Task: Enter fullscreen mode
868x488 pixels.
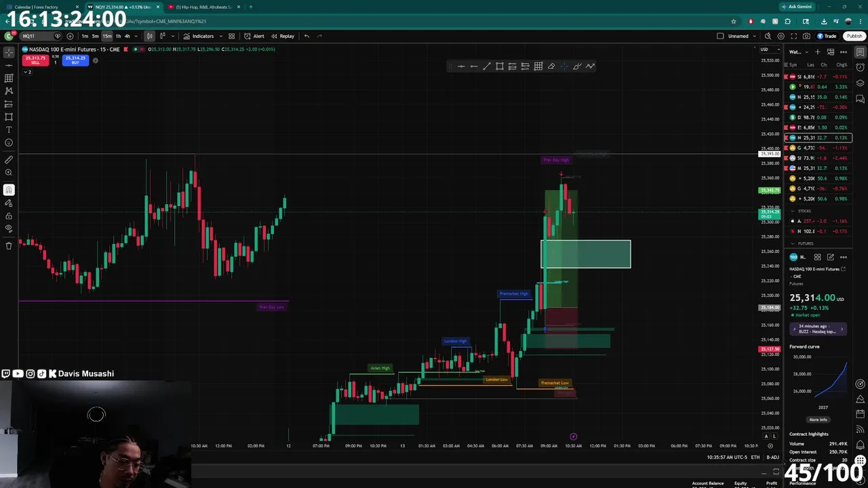Action: (793, 36)
